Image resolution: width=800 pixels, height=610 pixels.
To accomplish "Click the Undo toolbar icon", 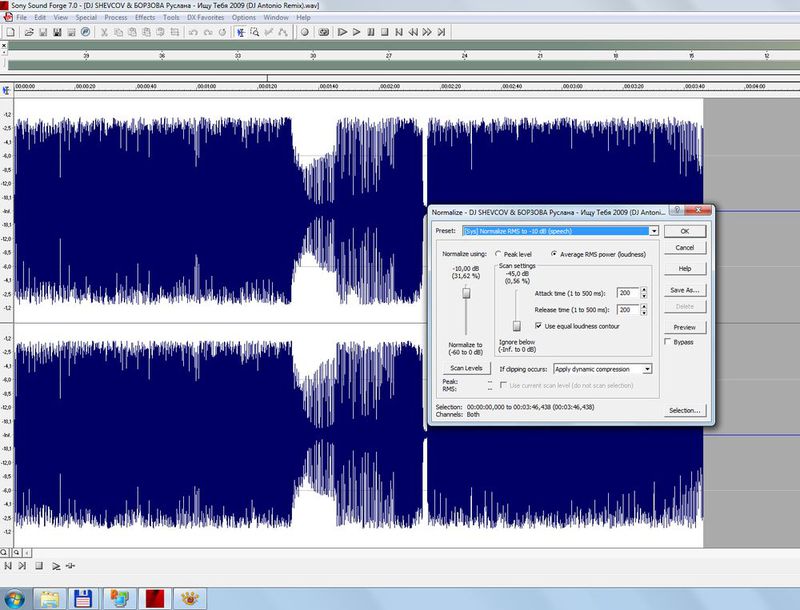I will coord(191,32).
